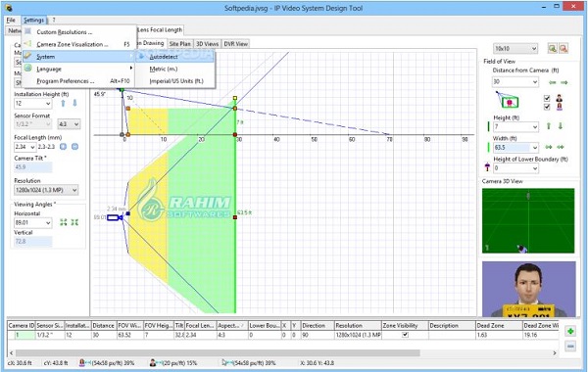Click the red handle at 63.5 ft
The width and height of the screenshot is (588, 372).
235,217
